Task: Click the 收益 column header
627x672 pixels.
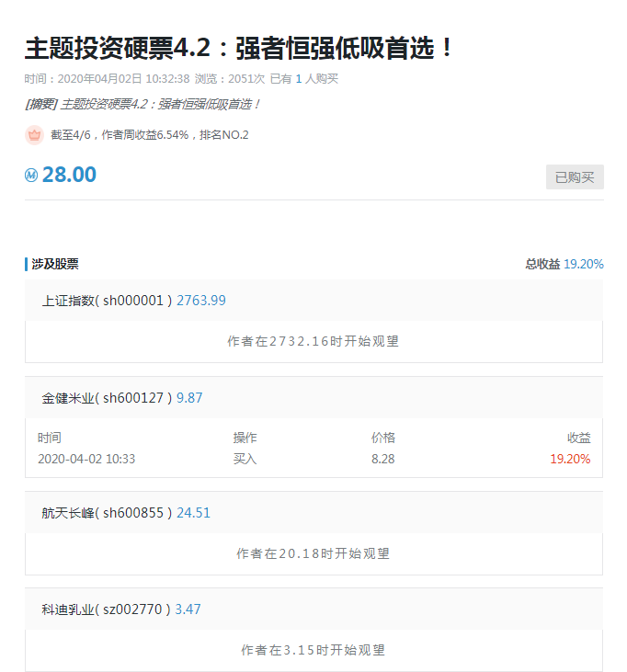Action: point(579,438)
